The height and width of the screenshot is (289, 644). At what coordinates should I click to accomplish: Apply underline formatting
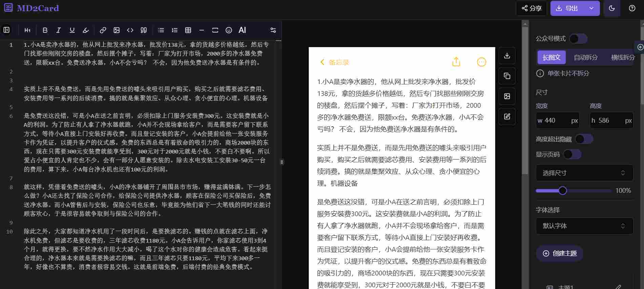pos(72,30)
